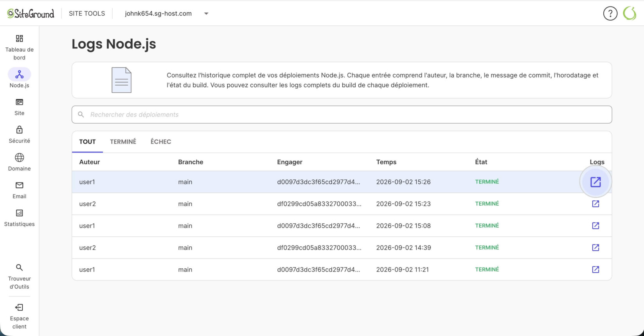Click the Logs Node.js page heading
The height and width of the screenshot is (336, 644).
pyautogui.click(x=114, y=44)
